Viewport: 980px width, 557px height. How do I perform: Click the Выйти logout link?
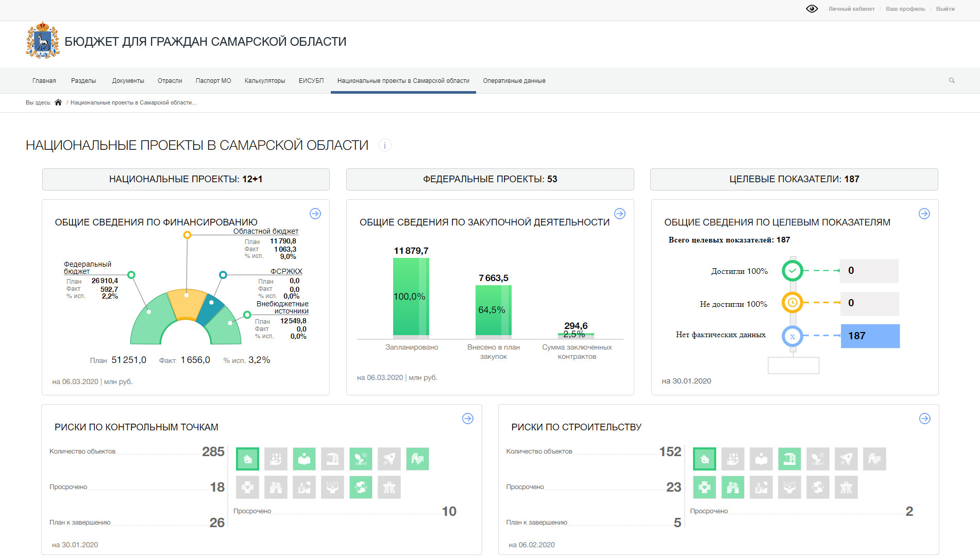pyautogui.click(x=945, y=9)
